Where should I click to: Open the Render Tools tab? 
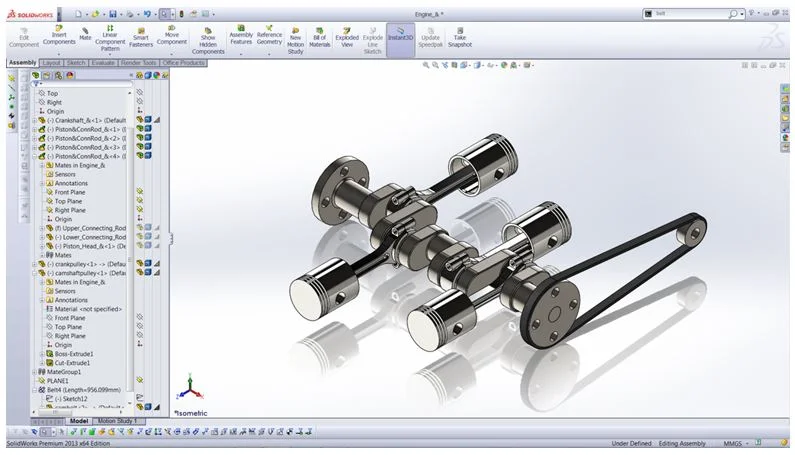click(138, 63)
